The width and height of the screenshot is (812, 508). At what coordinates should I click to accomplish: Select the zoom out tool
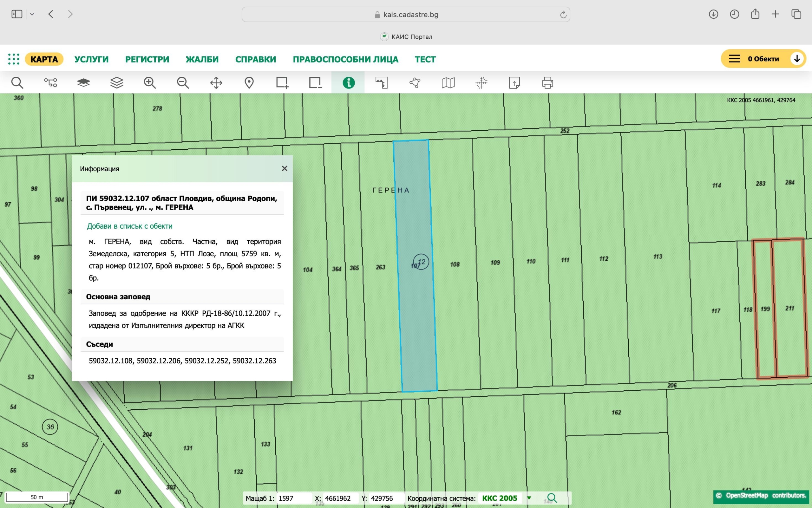click(x=183, y=83)
